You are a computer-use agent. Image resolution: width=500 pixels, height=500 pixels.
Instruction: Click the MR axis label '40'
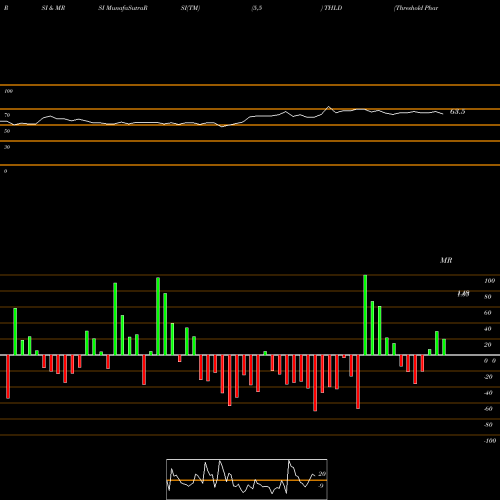(488, 329)
